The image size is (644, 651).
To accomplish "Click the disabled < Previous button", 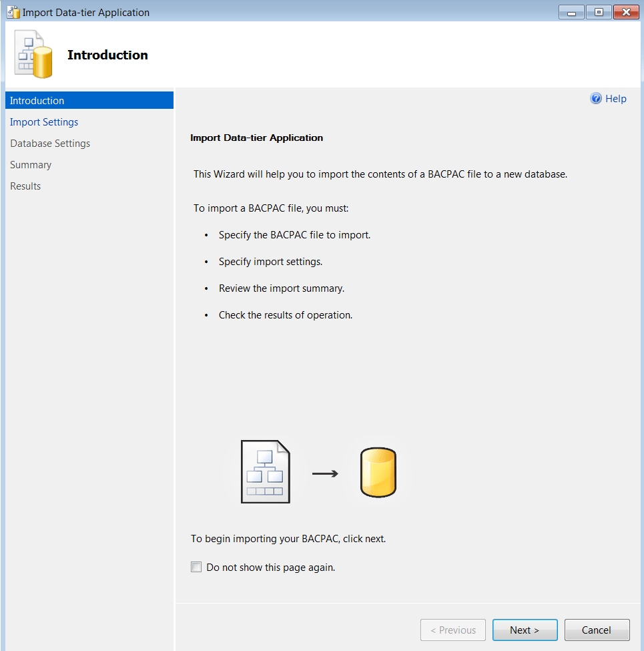I will [x=453, y=630].
